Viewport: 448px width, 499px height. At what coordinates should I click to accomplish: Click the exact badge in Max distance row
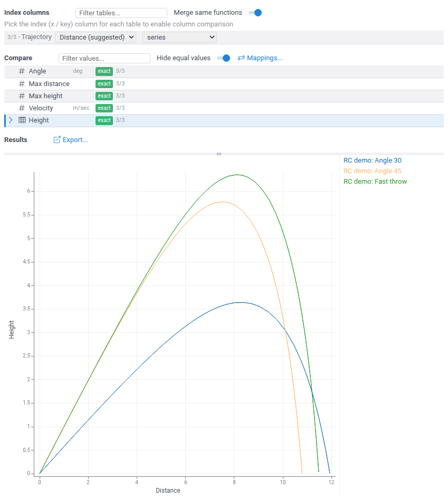104,84
